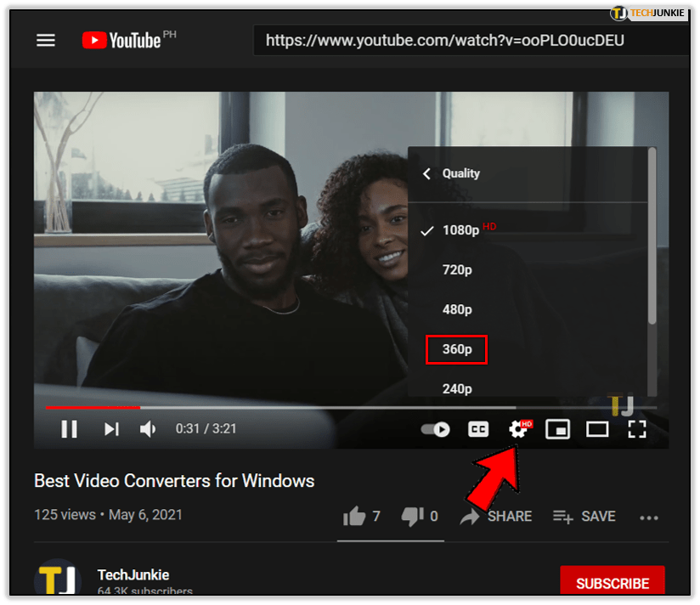Dislike the video with thumbs down
Screen dimensions: 700x605
pos(411,516)
